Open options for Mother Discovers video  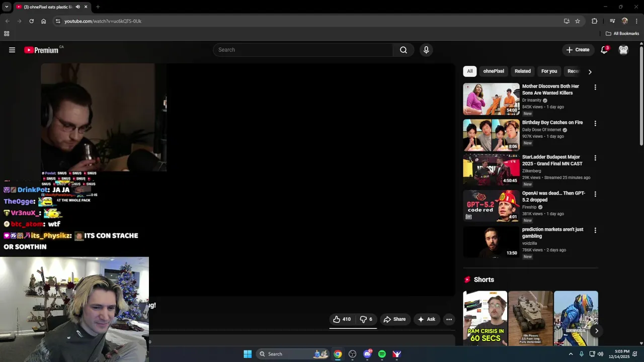click(x=595, y=87)
